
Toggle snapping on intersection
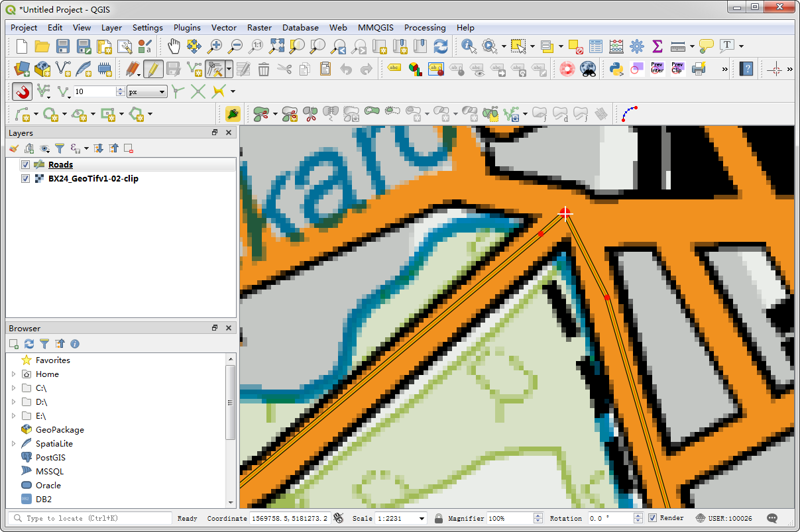click(x=198, y=91)
